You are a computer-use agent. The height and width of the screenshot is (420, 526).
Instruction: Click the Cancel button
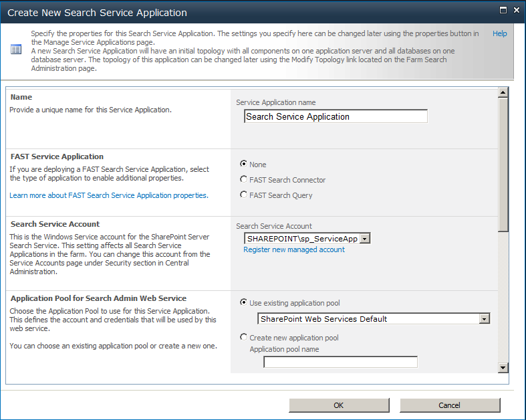[x=450, y=405]
